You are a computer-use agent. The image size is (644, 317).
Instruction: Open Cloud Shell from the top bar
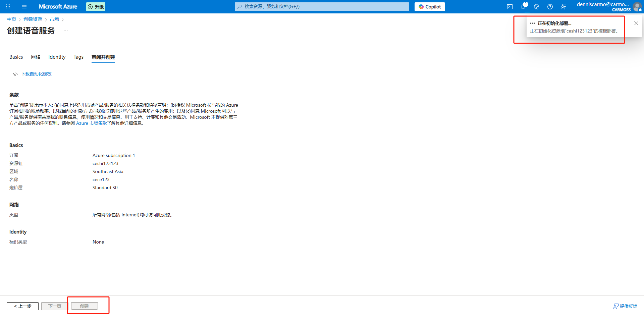510,7
